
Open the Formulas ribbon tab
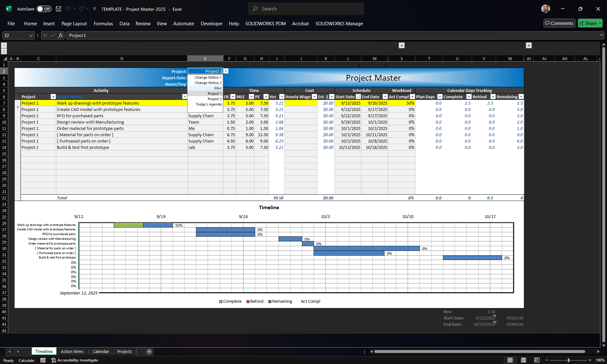click(x=103, y=24)
